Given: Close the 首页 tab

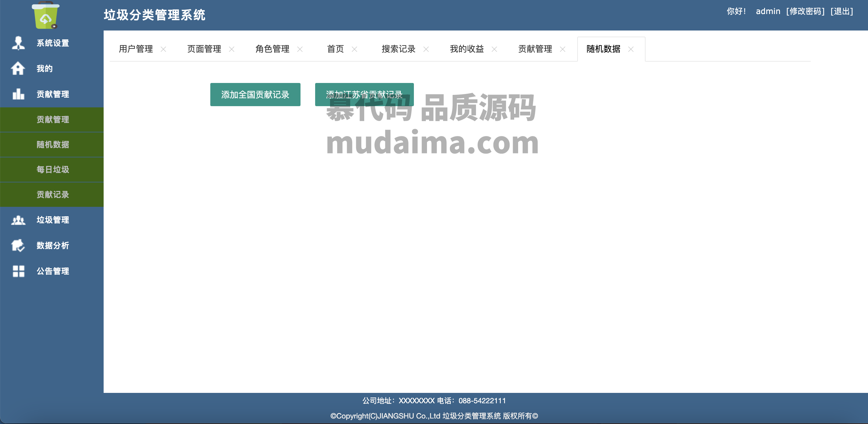Looking at the screenshot, I should click(x=354, y=49).
